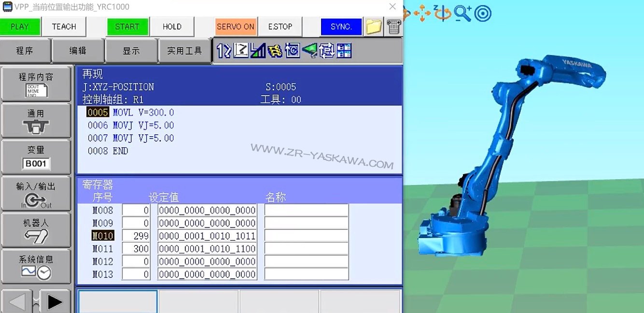Hit the ESTOP button
This screenshot has width=644, height=313.
point(280,27)
